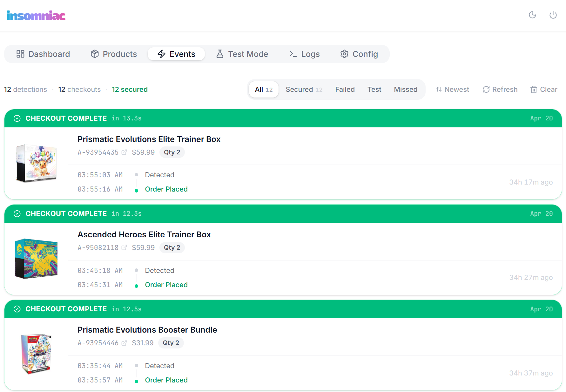Click the Dashboard grid icon
The width and height of the screenshot is (566, 392).
pos(20,54)
